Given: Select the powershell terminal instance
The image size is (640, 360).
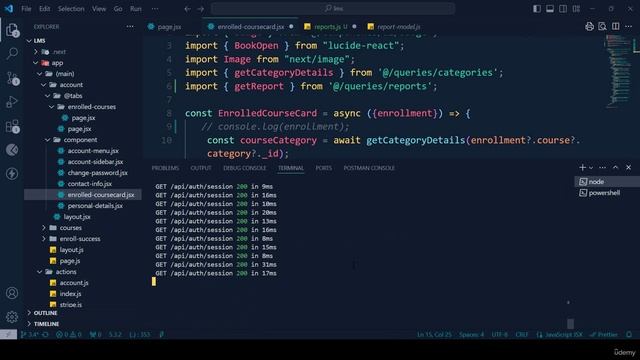Looking at the screenshot, I should click(607, 193).
